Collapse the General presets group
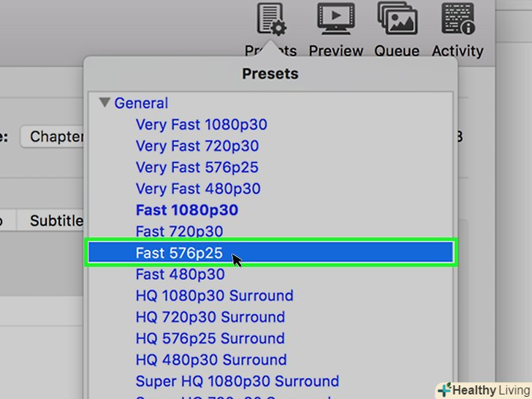 [105, 103]
